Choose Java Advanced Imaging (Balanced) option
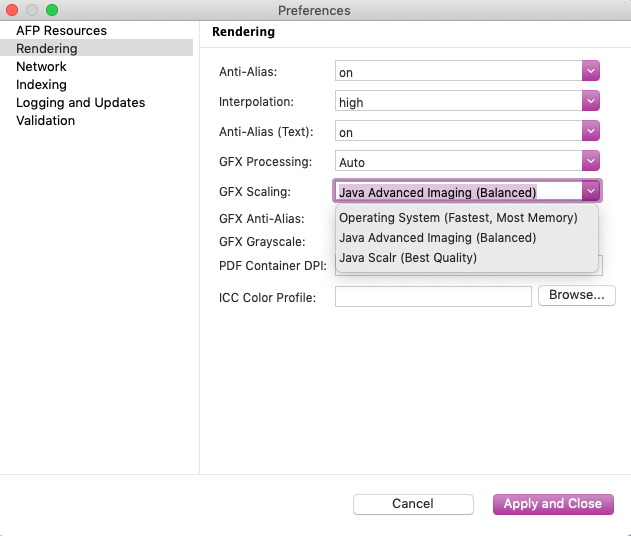Viewport: 631px width, 536px height. tap(438, 238)
